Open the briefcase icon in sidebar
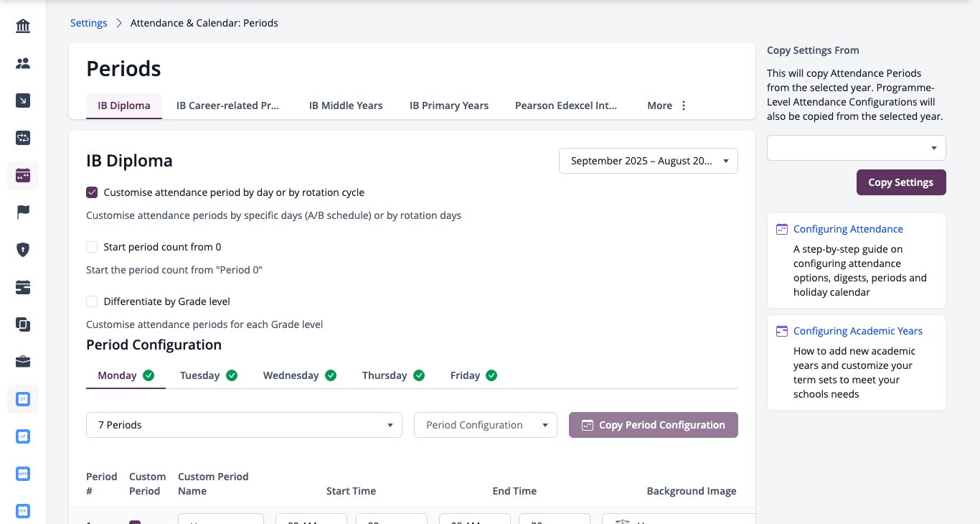This screenshot has width=980, height=524. [x=23, y=361]
